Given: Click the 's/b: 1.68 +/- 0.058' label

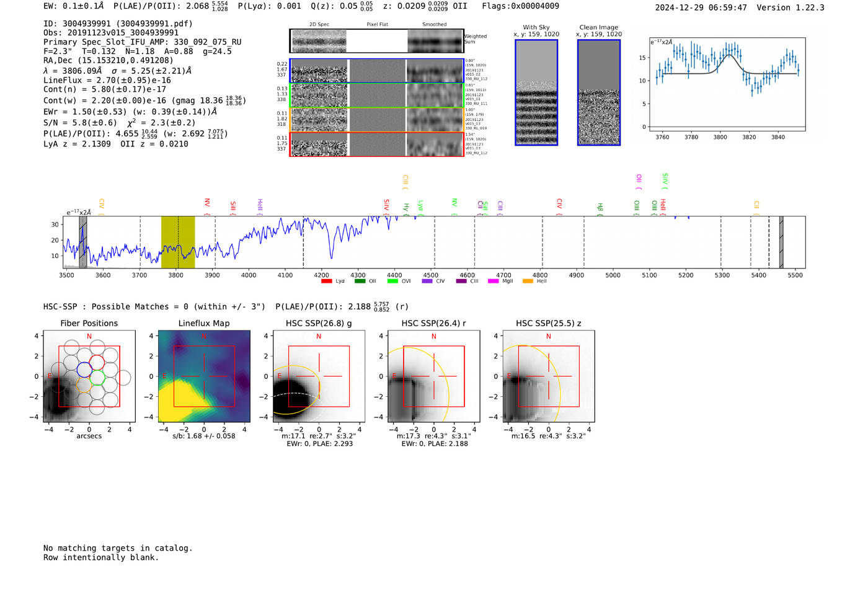Looking at the screenshot, I should coord(204,436).
